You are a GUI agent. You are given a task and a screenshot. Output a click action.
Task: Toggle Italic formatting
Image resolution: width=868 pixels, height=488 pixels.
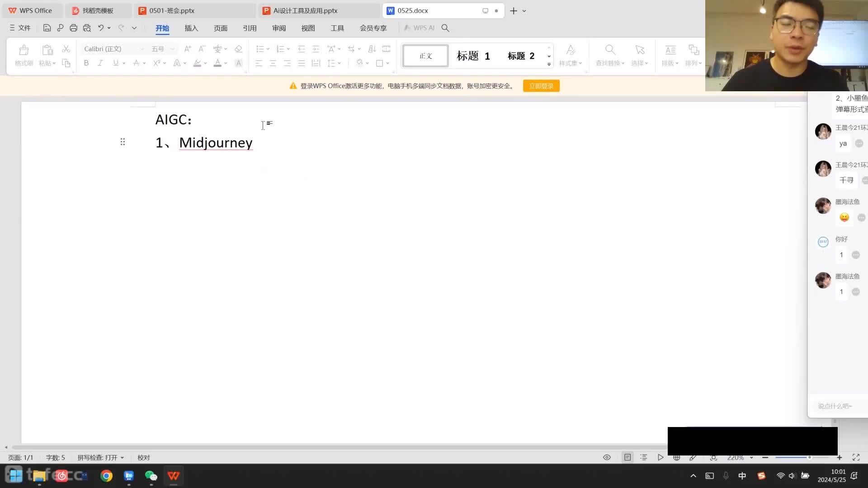tap(100, 63)
